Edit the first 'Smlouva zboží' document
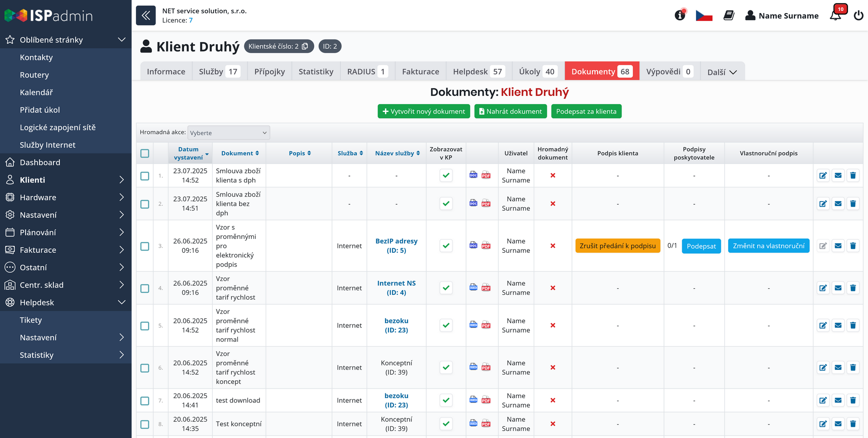Image resolution: width=868 pixels, height=438 pixels. click(823, 176)
